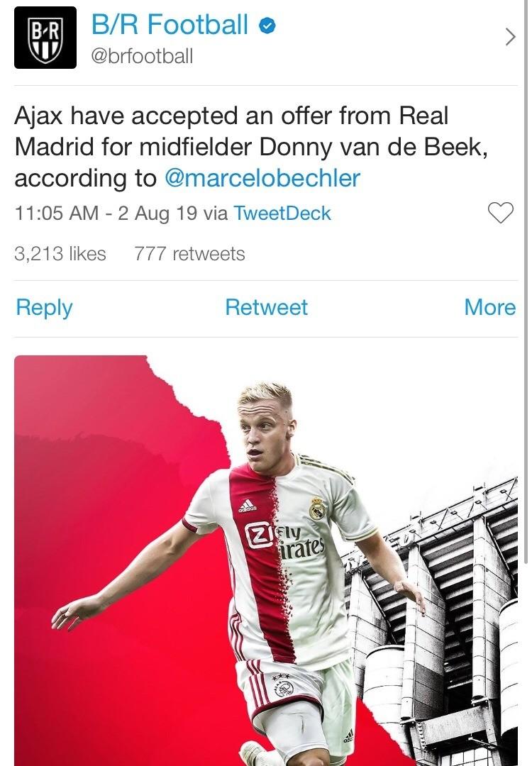Open the More options menu

(x=489, y=307)
